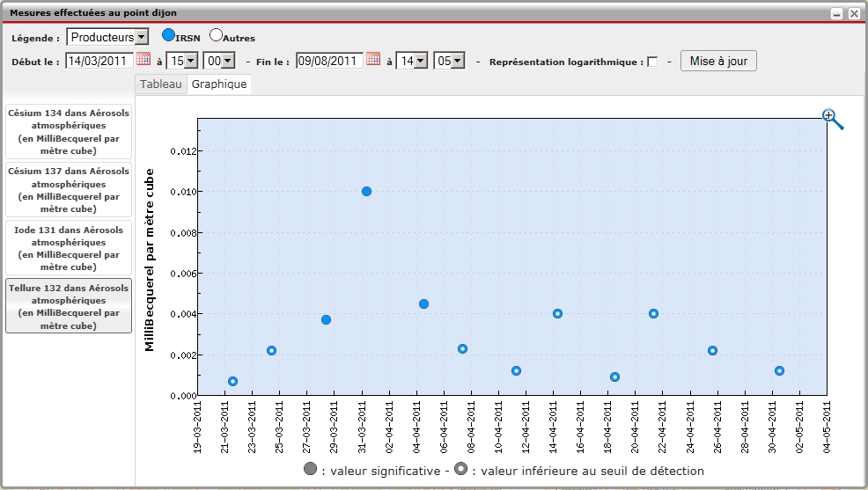Click the x-axis date label 31-03-2011
Viewport: 868px width, 490px height.
pyautogui.click(x=362, y=428)
